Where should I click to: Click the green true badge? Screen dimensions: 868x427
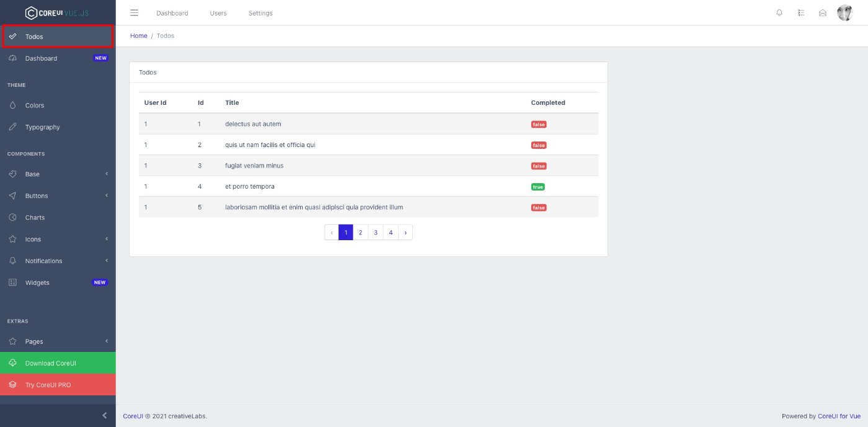pos(538,187)
